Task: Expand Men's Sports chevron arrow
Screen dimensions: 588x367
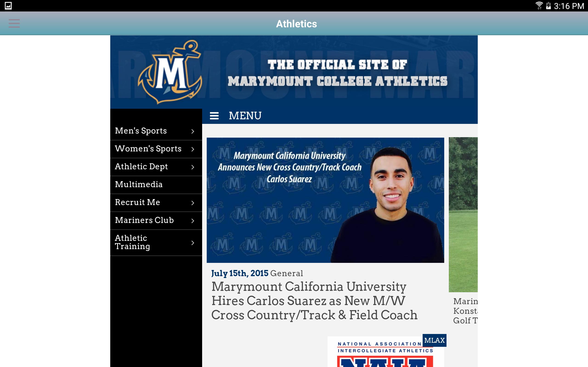Action: point(193,131)
